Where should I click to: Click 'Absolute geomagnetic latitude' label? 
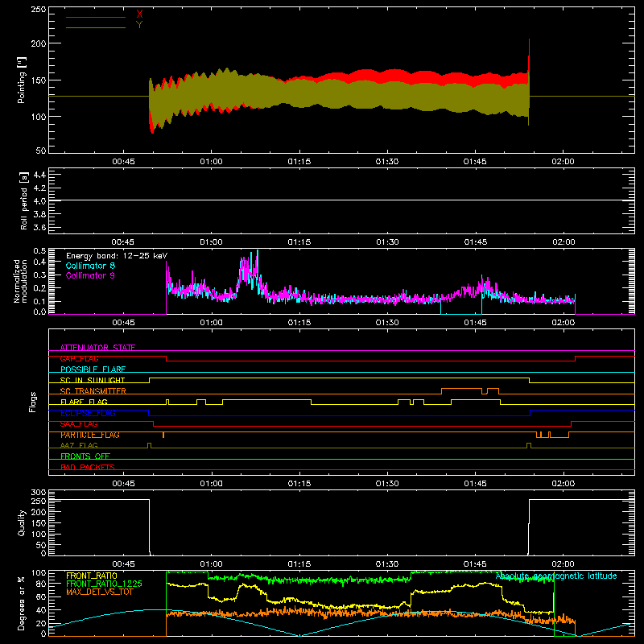(556, 576)
